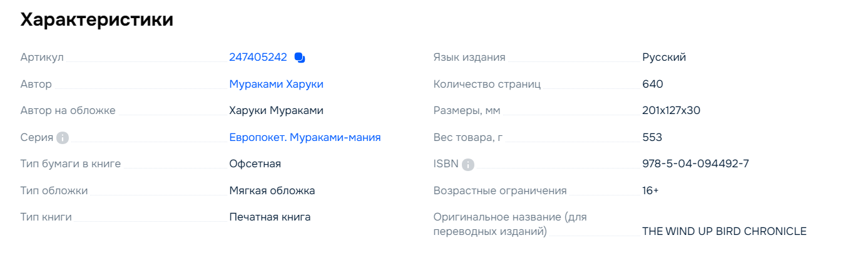Open the article link 247405242
This screenshot has height=255, width=868.
coord(258,58)
